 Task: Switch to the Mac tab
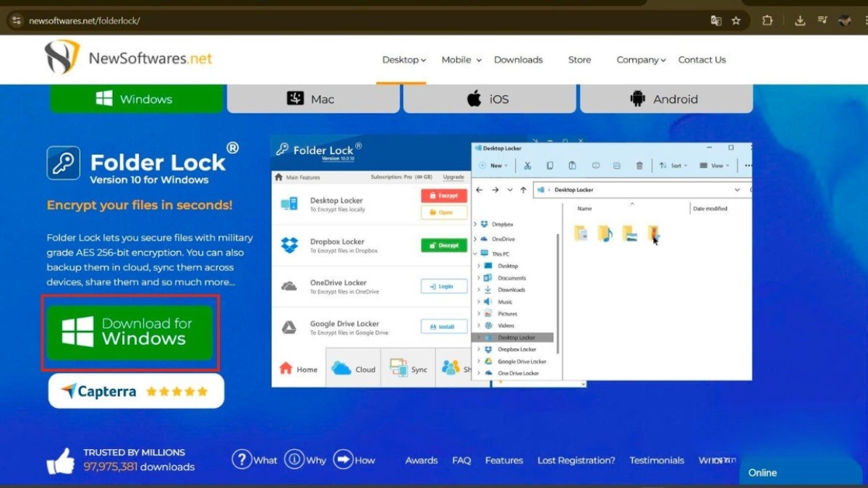click(312, 98)
